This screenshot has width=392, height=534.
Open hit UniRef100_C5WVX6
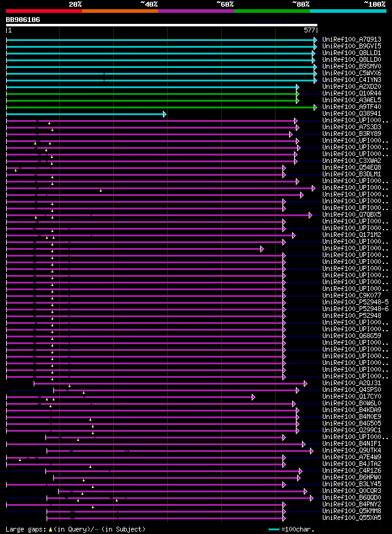[352, 73]
